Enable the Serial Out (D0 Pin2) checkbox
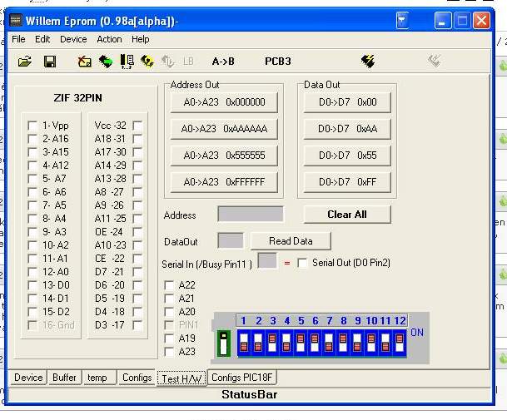Image resolution: width=507 pixels, height=420 pixels. tap(303, 263)
